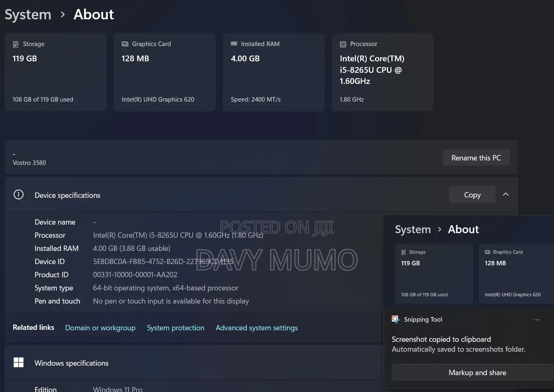
Task: Open the Domain or workgroup link
Action: click(100, 328)
